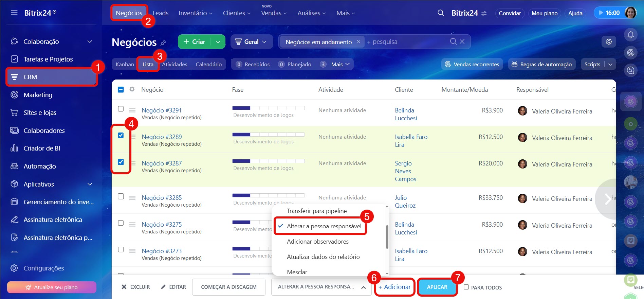Open notifications bell icon
Viewport: 644px width, 299px height.
[x=630, y=35]
